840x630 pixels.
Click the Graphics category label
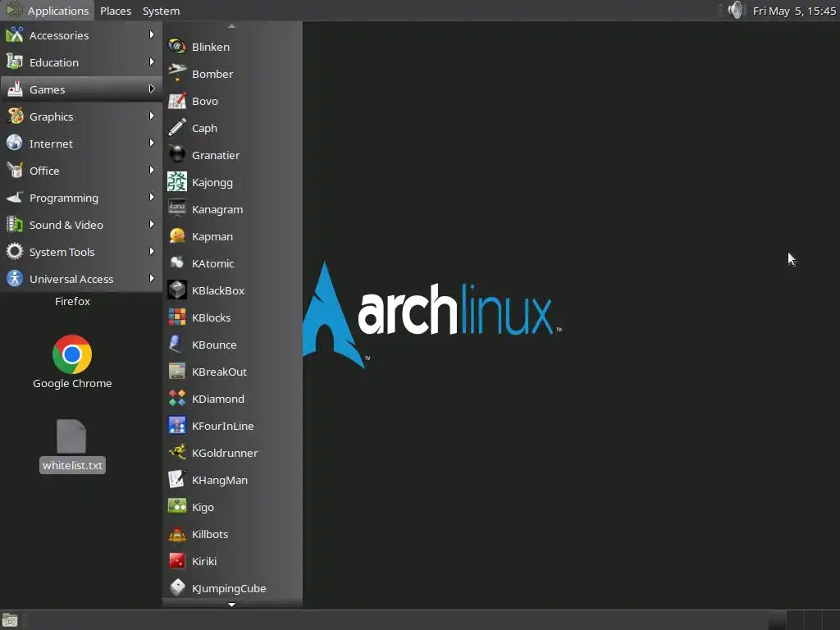click(x=51, y=116)
